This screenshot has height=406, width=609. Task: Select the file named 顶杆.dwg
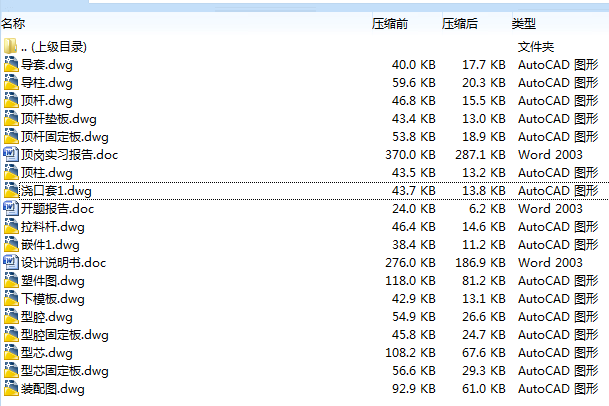47,101
